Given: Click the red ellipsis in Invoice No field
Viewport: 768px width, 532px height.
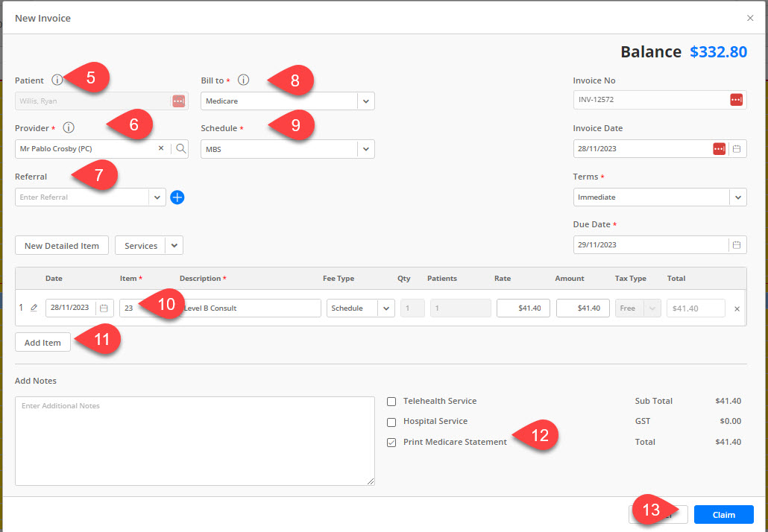Looking at the screenshot, I should [x=736, y=99].
